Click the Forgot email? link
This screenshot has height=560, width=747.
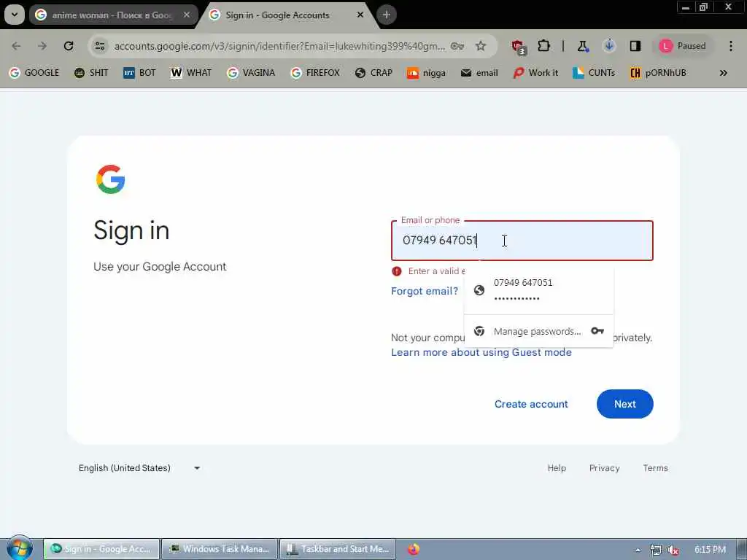pos(425,291)
